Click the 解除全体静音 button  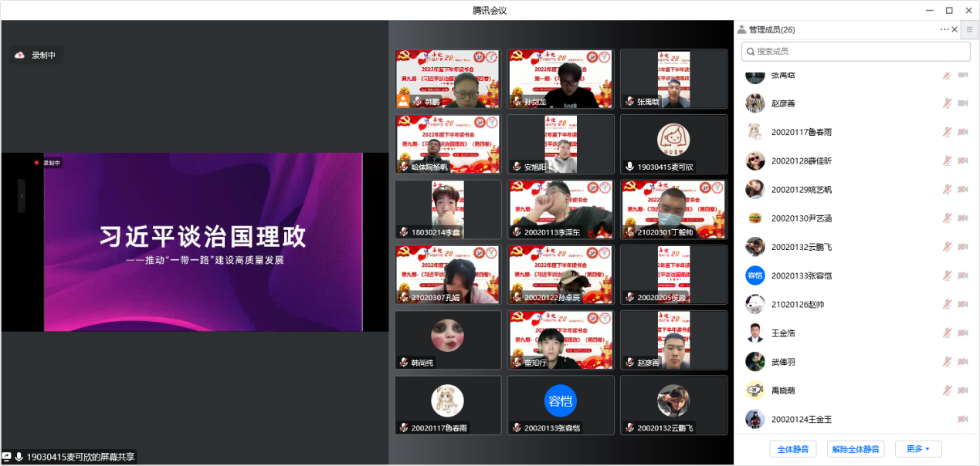click(x=856, y=448)
